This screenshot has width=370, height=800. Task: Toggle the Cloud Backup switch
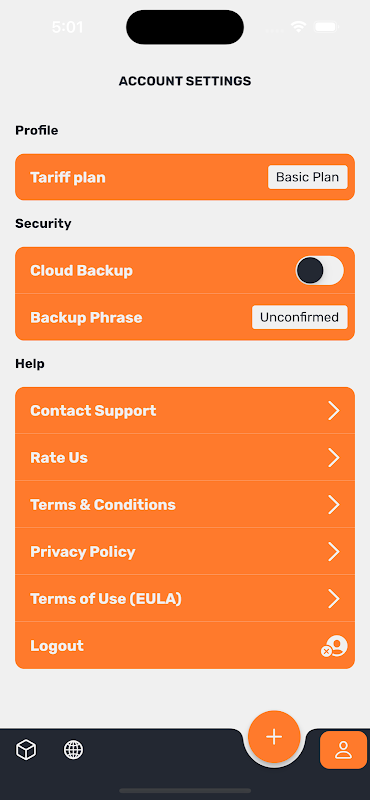(319, 270)
